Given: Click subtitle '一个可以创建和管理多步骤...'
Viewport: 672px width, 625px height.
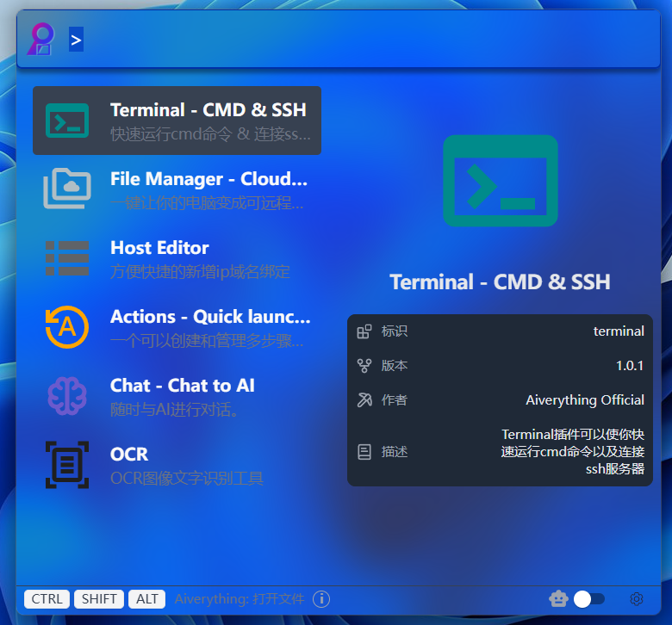Looking at the screenshot, I should [x=207, y=341].
